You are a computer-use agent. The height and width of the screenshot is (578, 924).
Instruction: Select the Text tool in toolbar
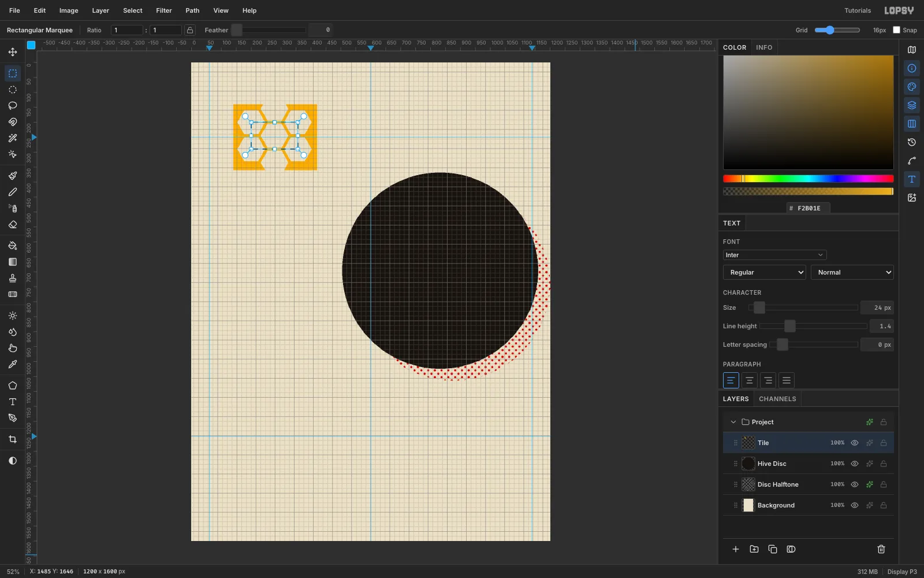(13, 402)
